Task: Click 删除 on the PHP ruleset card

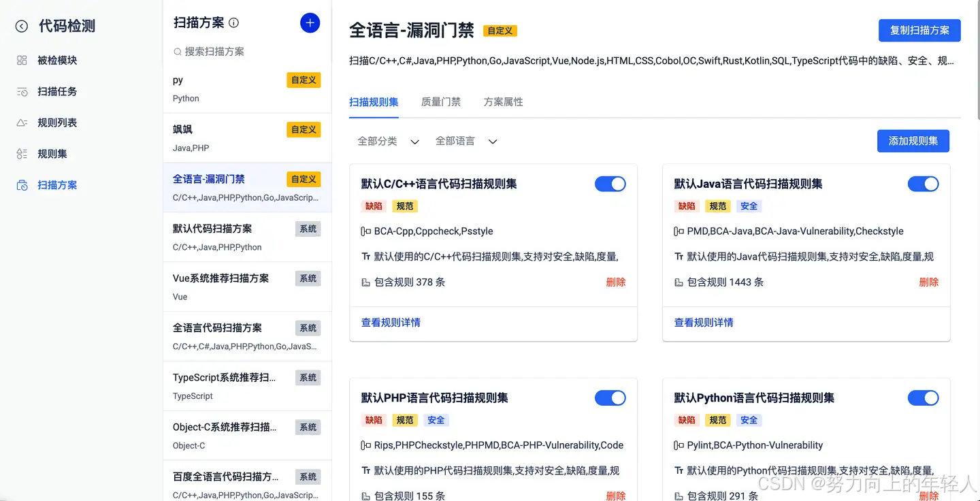Action: pyautogui.click(x=616, y=496)
